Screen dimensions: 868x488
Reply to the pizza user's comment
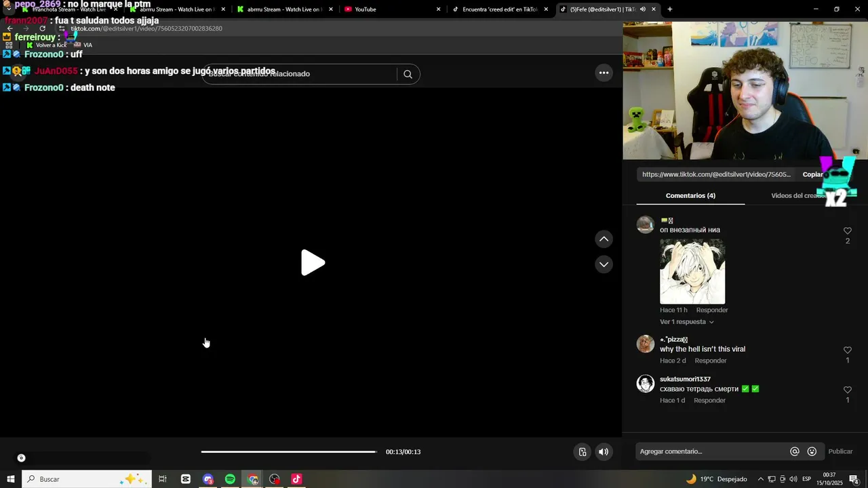710,361
